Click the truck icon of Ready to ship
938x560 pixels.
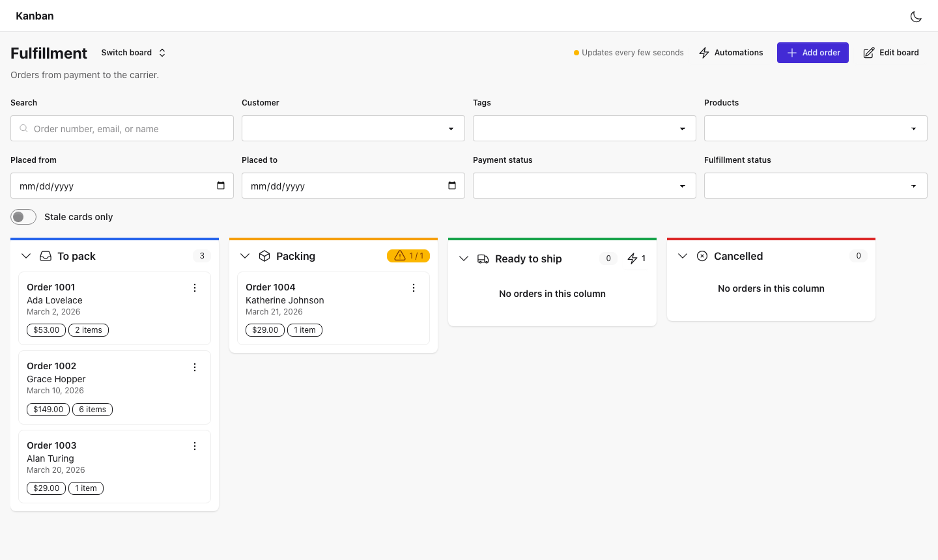click(x=483, y=259)
